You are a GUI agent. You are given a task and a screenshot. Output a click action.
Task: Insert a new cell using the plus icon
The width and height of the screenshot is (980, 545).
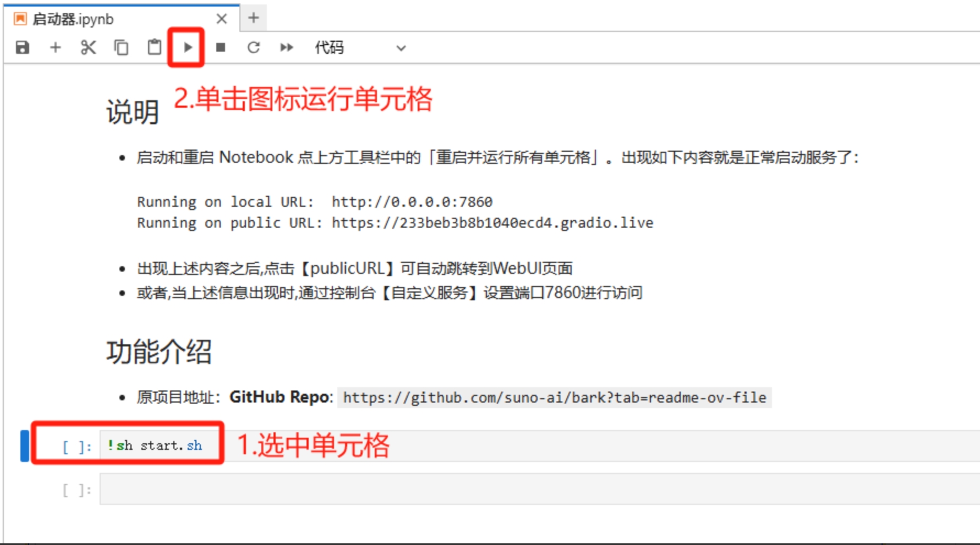[x=55, y=48]
